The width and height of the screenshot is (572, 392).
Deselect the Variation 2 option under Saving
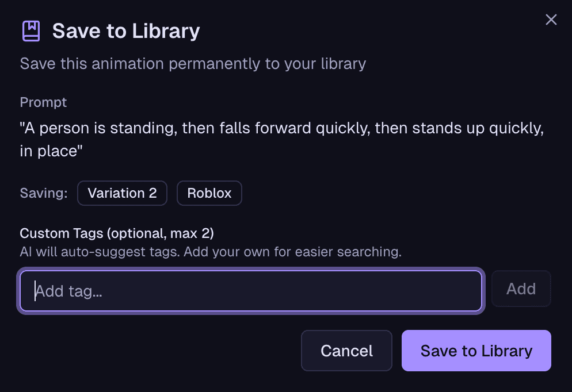[122, 193]
